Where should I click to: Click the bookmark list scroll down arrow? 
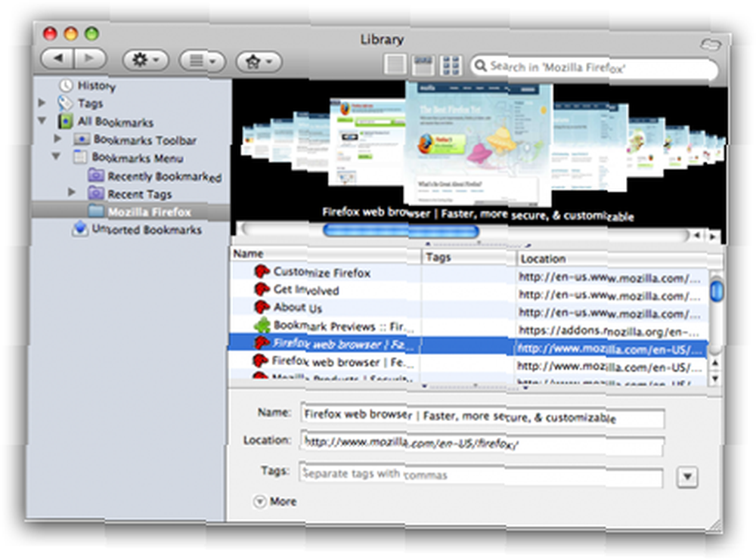(x=715, y=379)
